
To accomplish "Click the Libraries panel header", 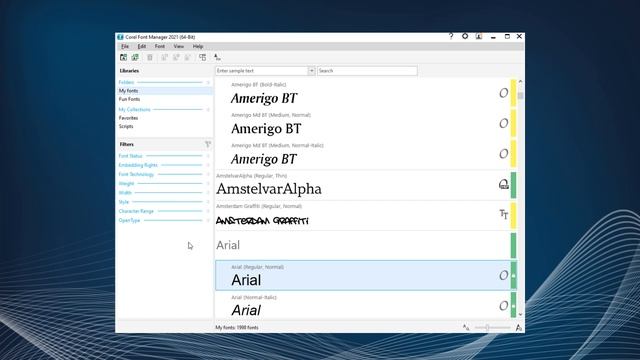I will [129, 71].
